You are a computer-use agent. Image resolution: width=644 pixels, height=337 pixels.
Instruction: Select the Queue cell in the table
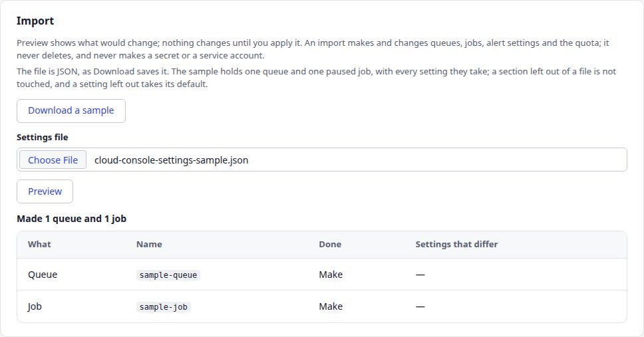tap(43, 275)
